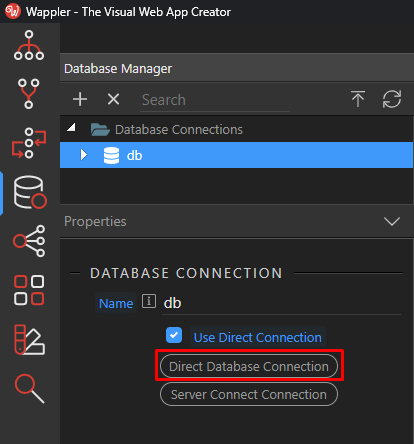Image resolution: width=414 pixels, height=444 pixels.
Task: Click the upward arrow collapse icon
Action: 358,99
